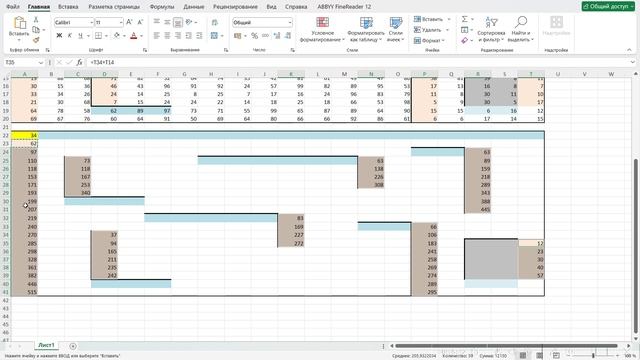Increase font size with large A
640x360 pixels.
[129, 22]
